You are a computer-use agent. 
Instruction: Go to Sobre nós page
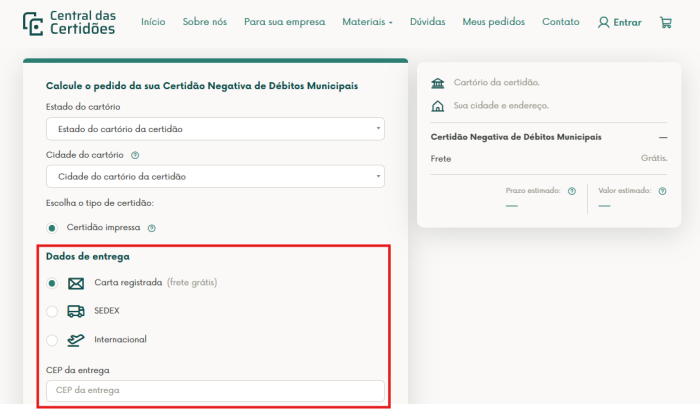[x=204, y=22]
